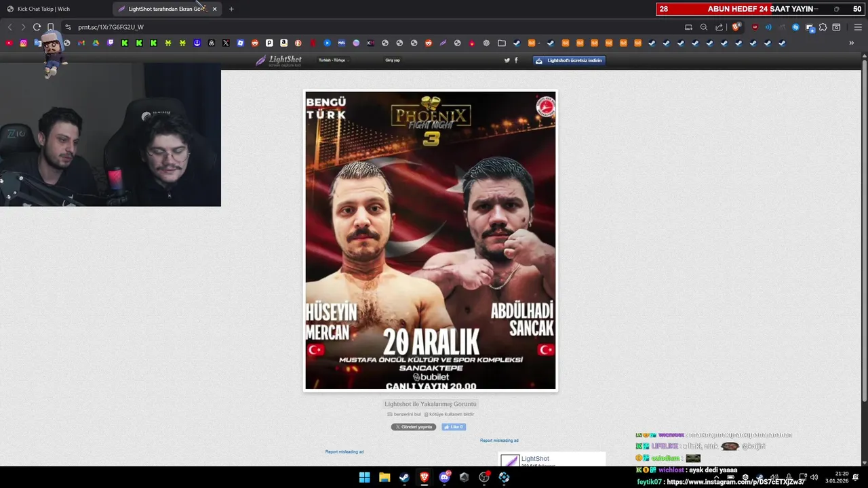Click the Giriş yap link
The width and height of the screenshot is (868, 488).
coord(393,60)
